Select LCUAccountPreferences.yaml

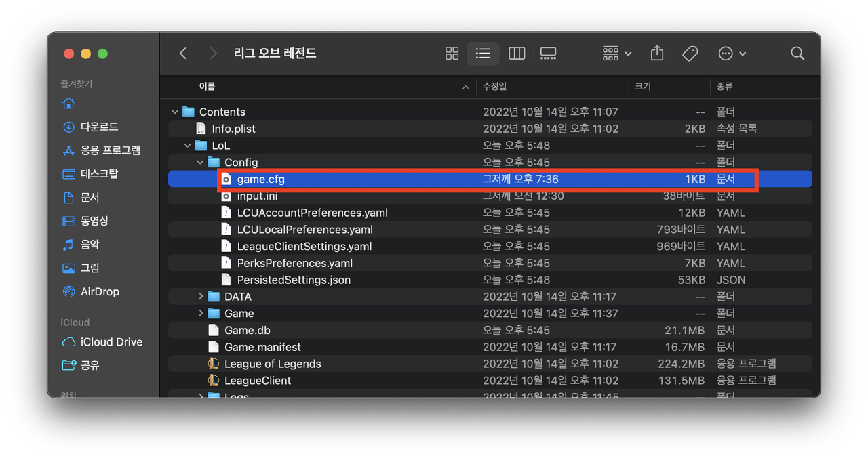pos(490,213)
